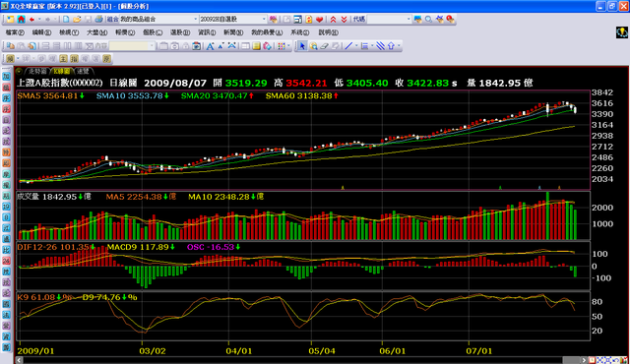Viewport: 630px width, 364px height.
Task: Click the shrink font small 'A' icon
Action: (220, 46)
